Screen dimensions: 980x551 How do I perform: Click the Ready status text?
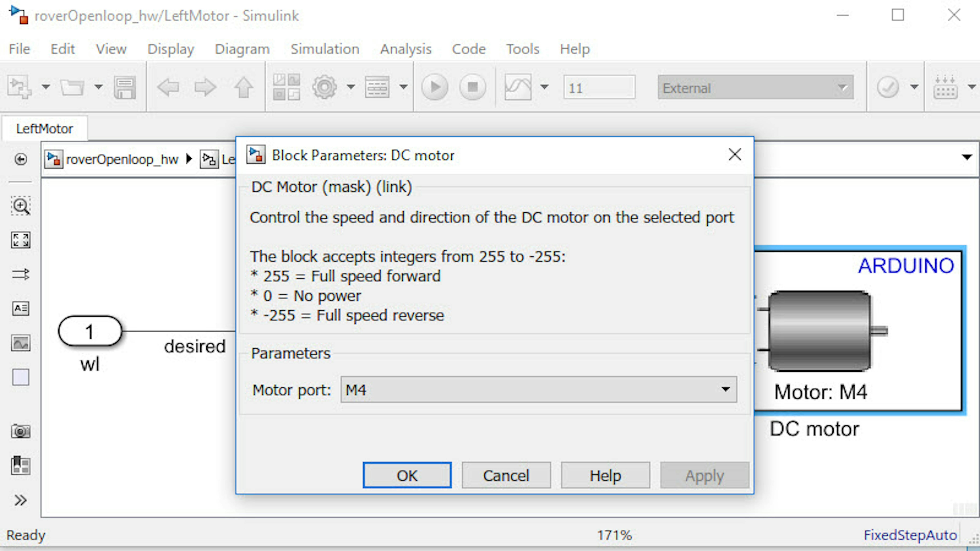tap(26, 535)
